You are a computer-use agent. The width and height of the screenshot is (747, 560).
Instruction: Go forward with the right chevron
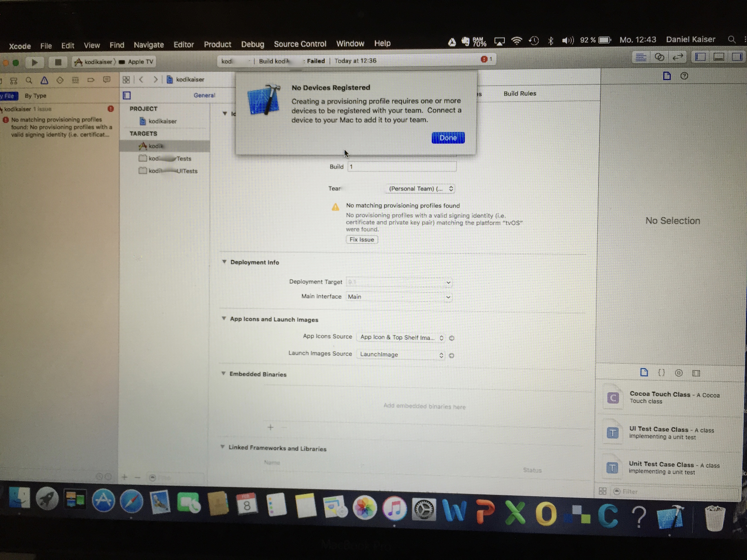pos(155,79)
